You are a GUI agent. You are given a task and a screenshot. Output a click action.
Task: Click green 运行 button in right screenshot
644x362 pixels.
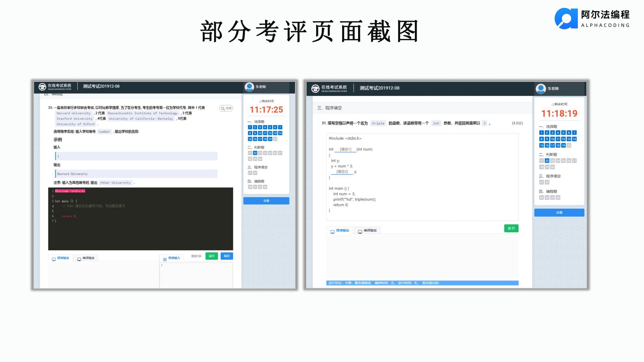[x=511, y=228]
